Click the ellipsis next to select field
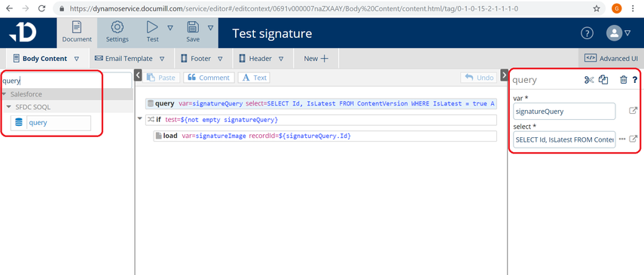This screenshot has height=275, width=644. [x=622, y=139]
